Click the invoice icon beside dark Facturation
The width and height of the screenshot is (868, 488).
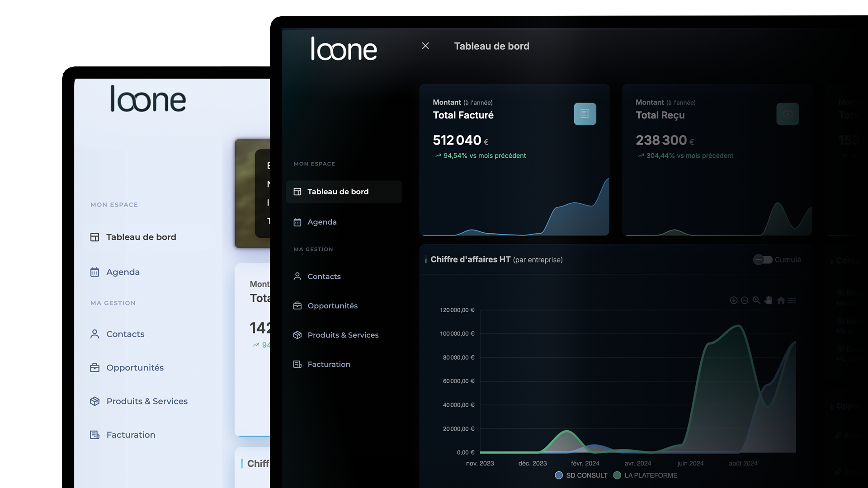297,364
